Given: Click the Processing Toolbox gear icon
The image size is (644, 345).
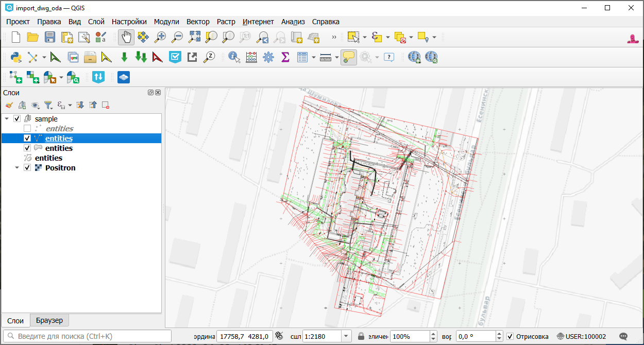Looking at the screenshot, I should point(268,57).
